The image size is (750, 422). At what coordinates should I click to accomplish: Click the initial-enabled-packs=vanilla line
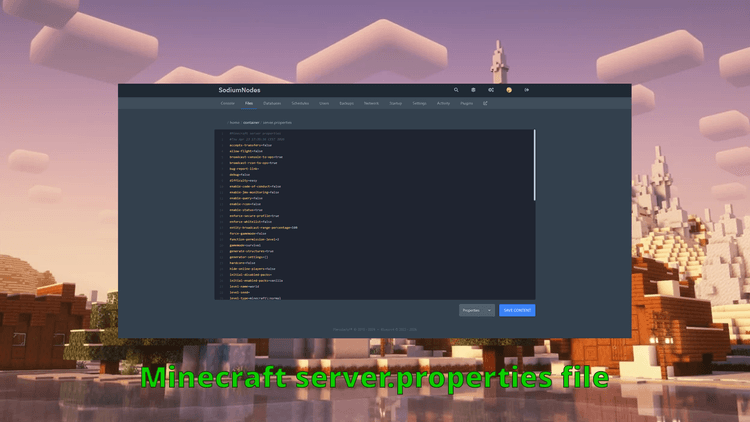(x=256, y=280)
